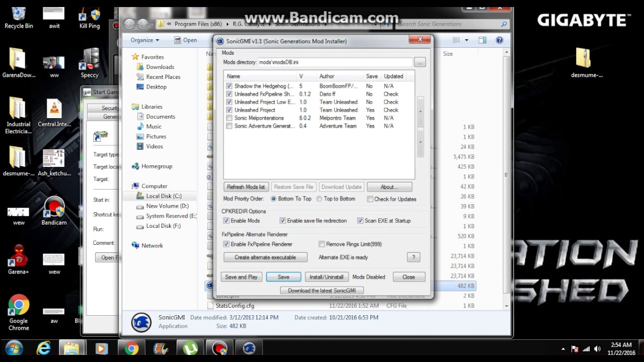This screenshot has height=362, width=644.
Task: Enable the Sonic Melponterations mod checkbox
Action: coord(229,118)
